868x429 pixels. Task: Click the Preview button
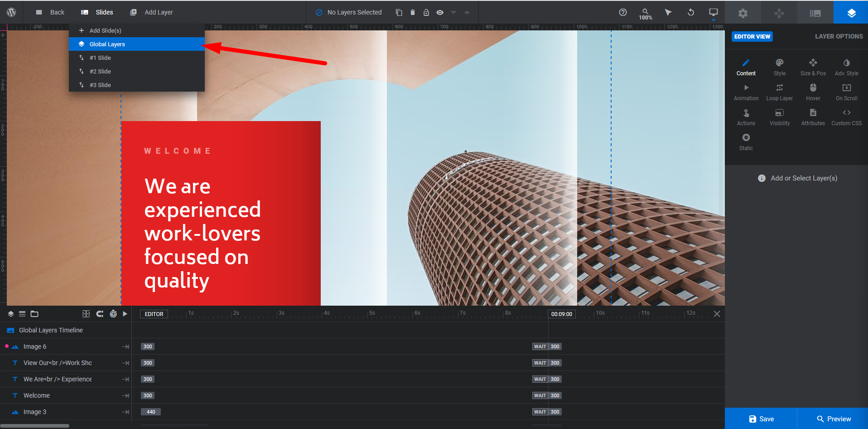tap(833, 419)
